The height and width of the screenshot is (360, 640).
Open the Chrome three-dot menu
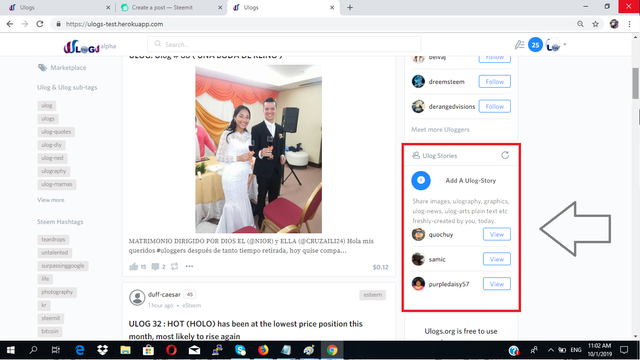pyautogui.click(x=630, y=24)
